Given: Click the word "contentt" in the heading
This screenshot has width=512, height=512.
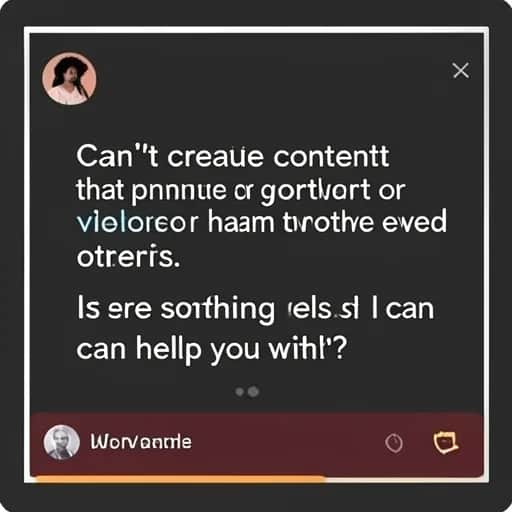Looking at the screenshot, I should [x=331, y=156].
